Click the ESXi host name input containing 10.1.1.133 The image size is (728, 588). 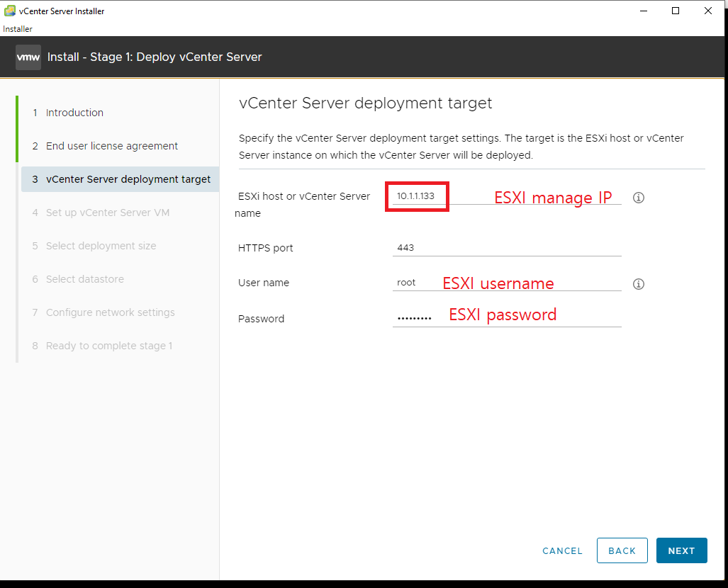coord(507,196)
